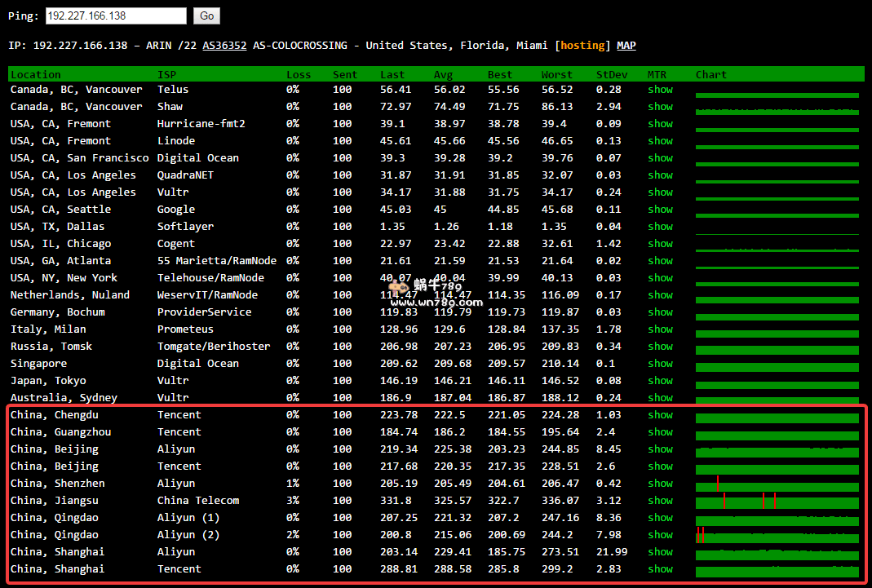Click the Qingdao Aliyun (2) latency chart

pyautogui.click(x=777, y=537)
